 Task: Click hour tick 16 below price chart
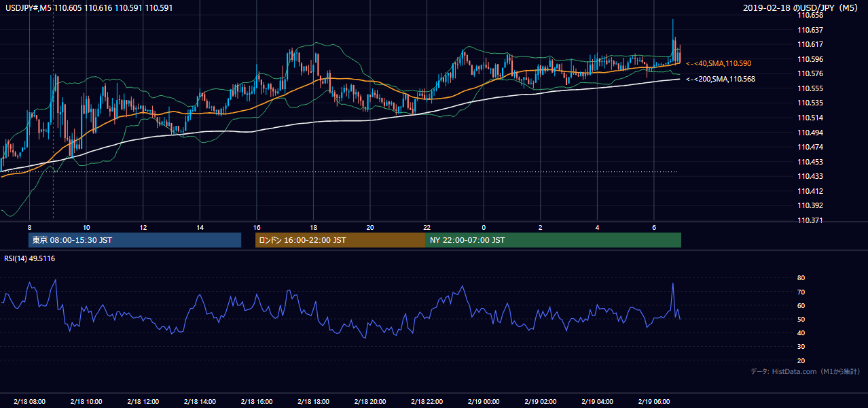[256, 226]
